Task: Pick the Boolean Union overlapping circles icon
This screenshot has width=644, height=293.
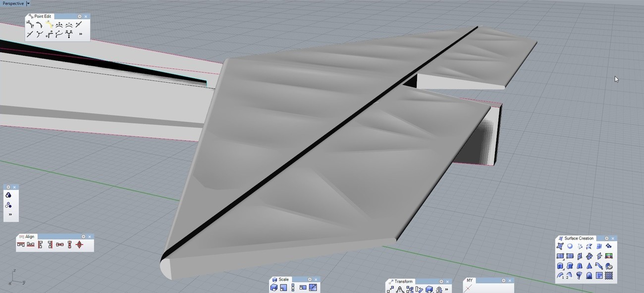Action: tap(8, 195)
